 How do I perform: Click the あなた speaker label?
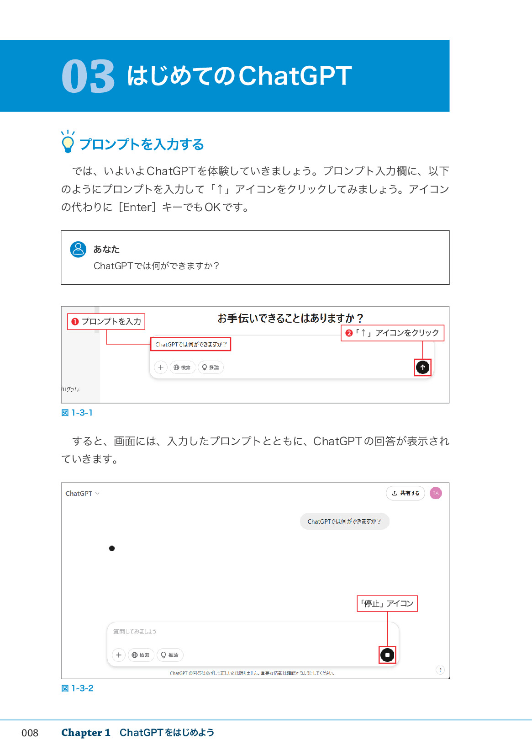(106, 249)
